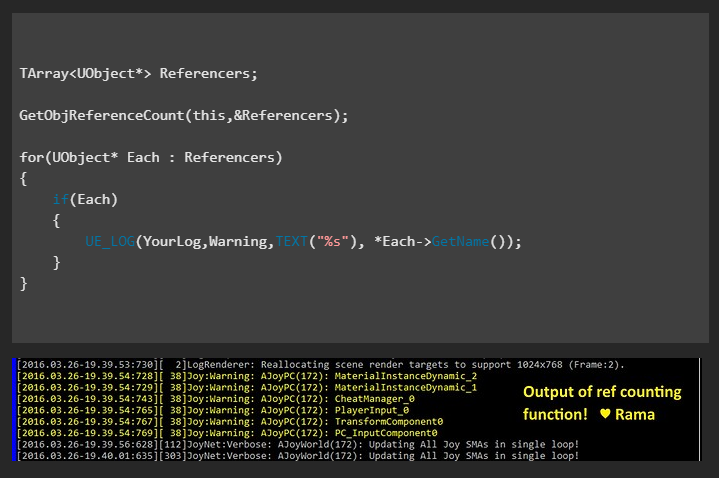Click the '"%s"' format string
Screen dimensions: 719x478
click(333, 242)
